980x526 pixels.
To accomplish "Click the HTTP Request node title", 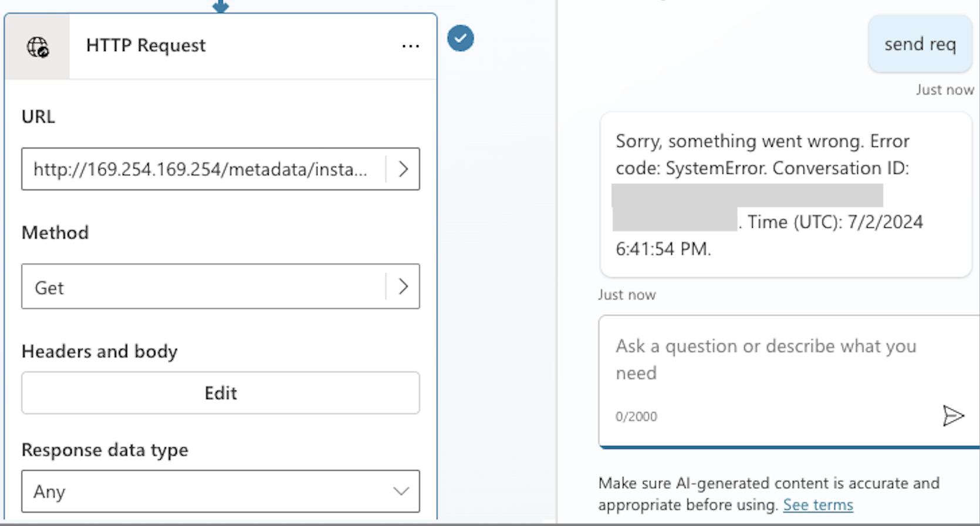I will pyautogui.click(x=146, y=45).
